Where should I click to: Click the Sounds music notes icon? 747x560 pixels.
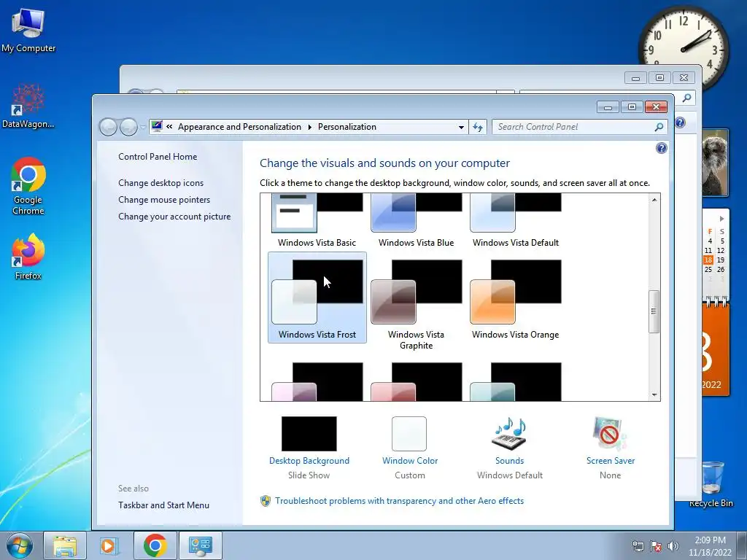point(509,433)
